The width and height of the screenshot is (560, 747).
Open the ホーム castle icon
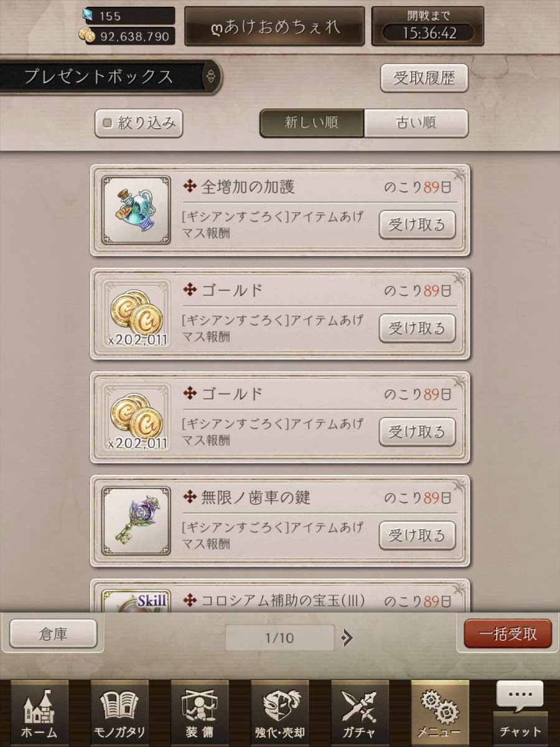click(39, 713)
